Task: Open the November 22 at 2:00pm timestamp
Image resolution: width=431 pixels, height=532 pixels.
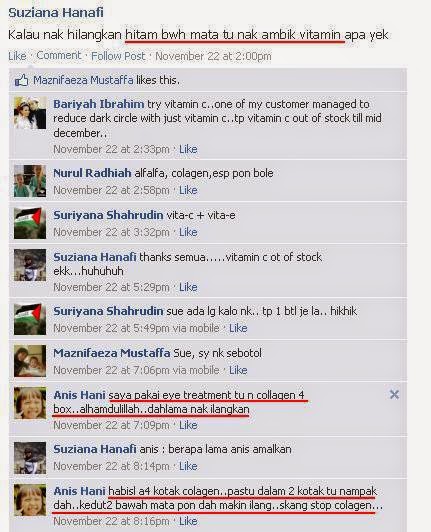Action: (213, 56)
